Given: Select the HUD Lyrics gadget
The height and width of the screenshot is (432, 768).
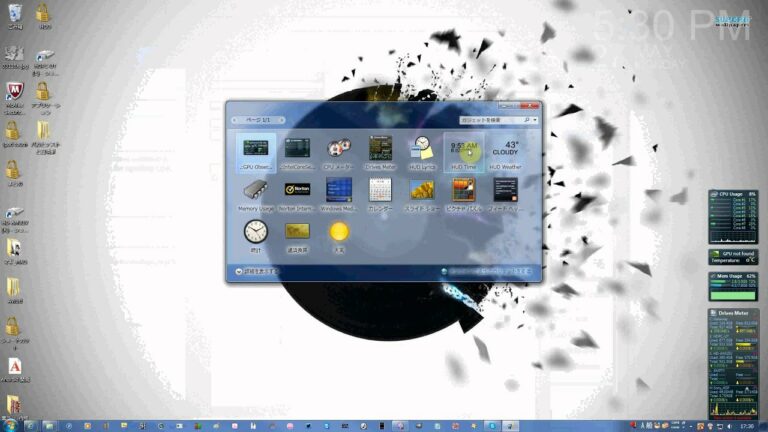Looking at the screenshot, I should click(x=422, y=150).
